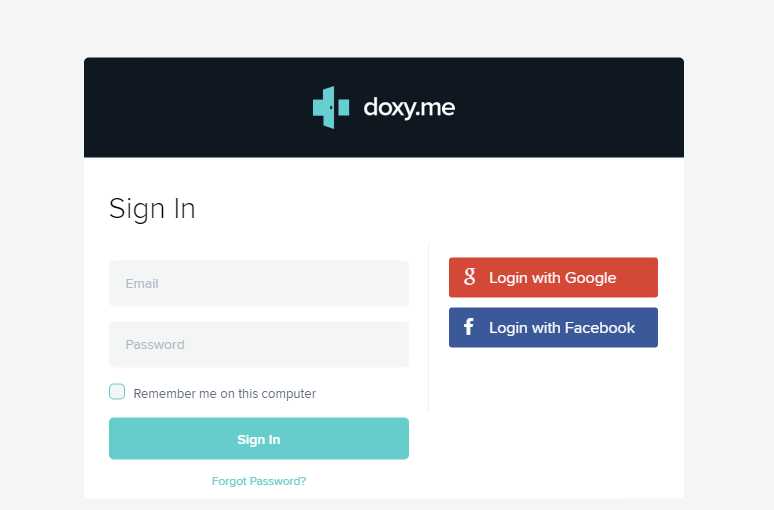Sign in using Login with Google button
The width and height of the screenshot is (774, 510).
[x=553, y=278]
